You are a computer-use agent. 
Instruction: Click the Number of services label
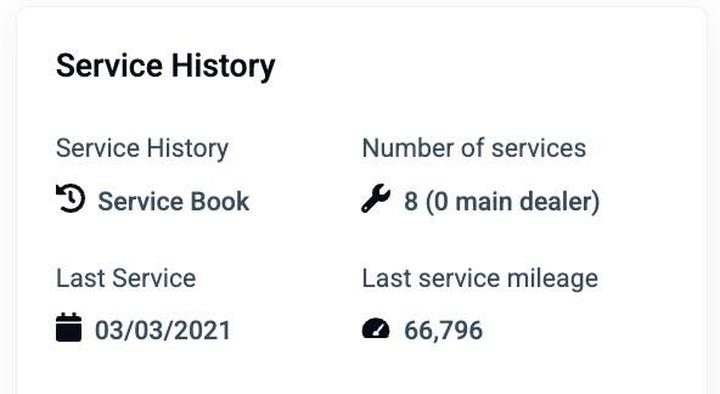[474, 148]
